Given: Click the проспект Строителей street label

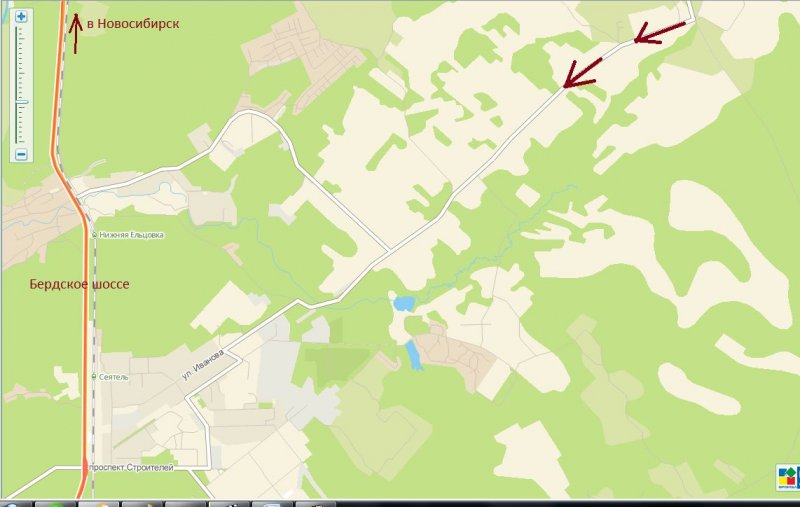Looking at the screenshot, I should [132, 467].
